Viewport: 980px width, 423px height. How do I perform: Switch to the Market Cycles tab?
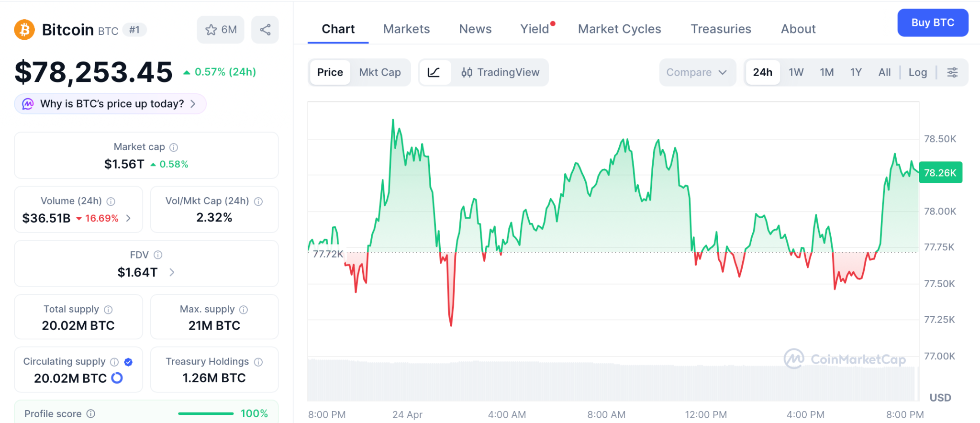click(619, 29)
